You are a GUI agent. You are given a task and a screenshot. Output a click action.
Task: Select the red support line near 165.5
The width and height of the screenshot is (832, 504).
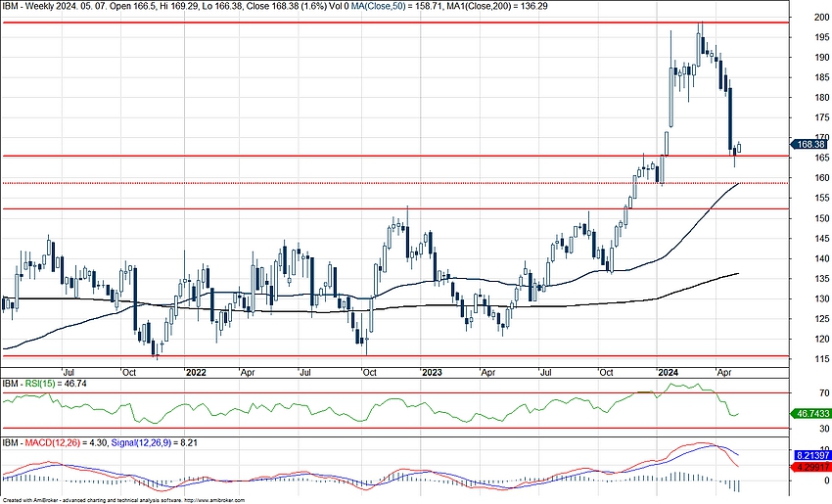[x=394, y=156]
